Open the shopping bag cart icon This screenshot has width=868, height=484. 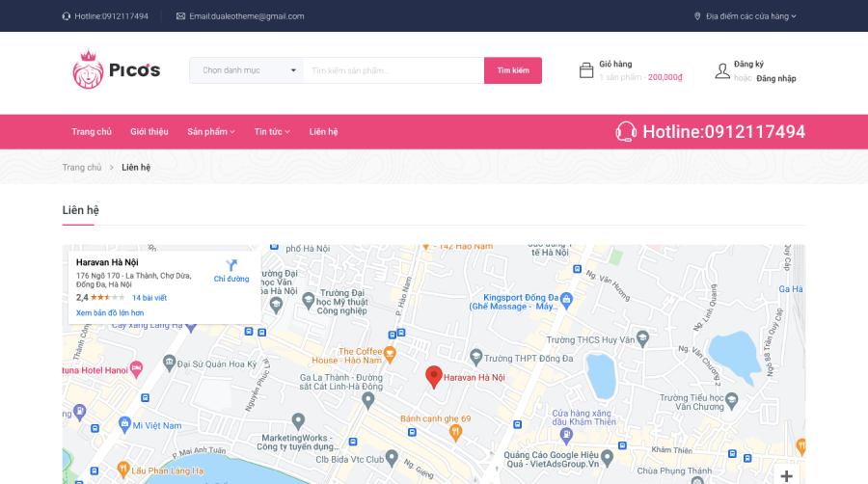pyautogui.click(x=586, y=70)
